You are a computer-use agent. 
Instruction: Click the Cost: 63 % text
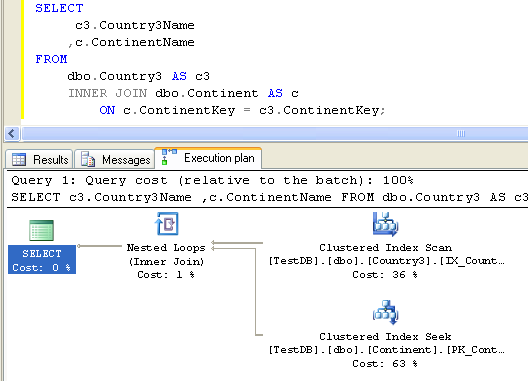385,363
